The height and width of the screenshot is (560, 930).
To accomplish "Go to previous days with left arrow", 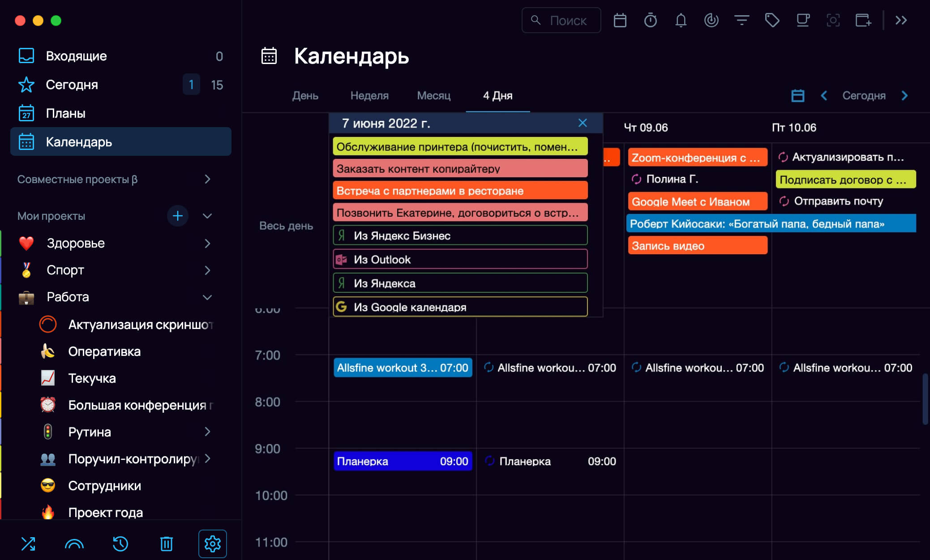I will (824, 96).
